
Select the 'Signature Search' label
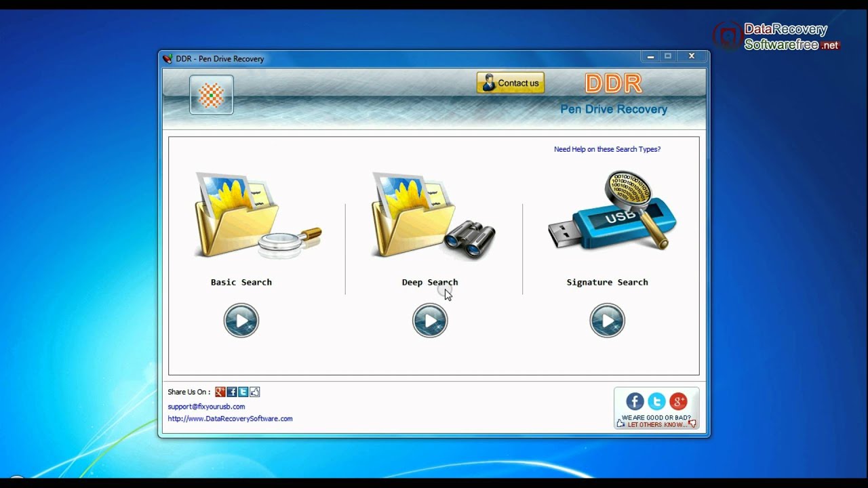(x=607, y=282)
